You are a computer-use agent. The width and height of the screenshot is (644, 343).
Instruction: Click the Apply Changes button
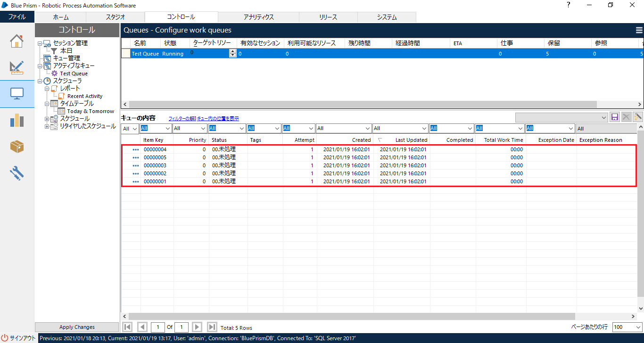point(77,327)
